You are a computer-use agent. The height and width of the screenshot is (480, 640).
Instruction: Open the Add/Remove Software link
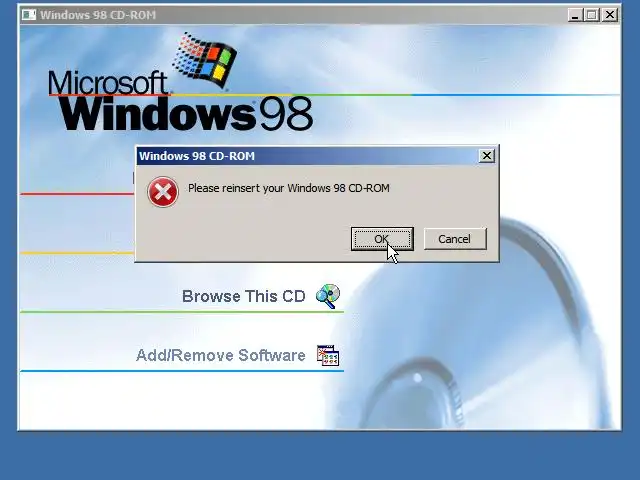[220, 356]
